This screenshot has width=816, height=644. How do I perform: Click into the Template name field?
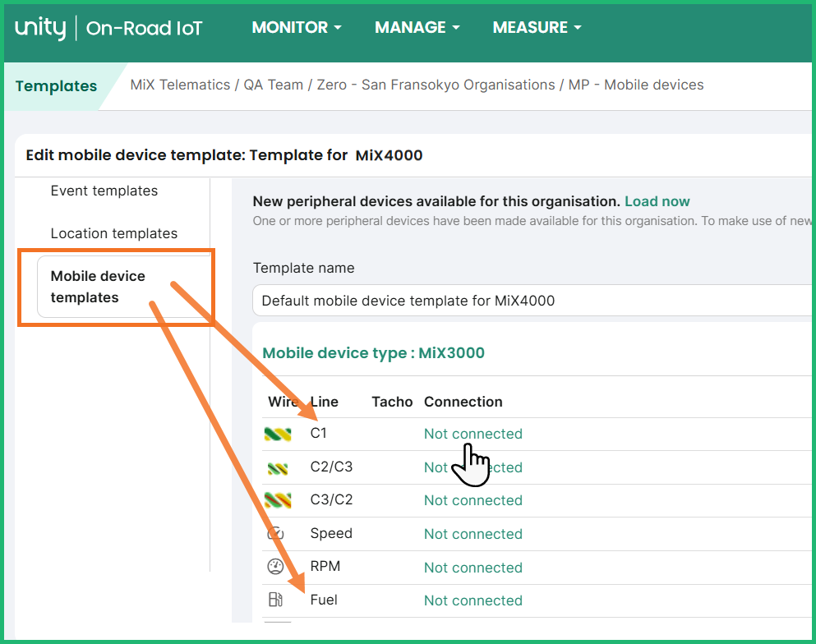coord(526,301)
